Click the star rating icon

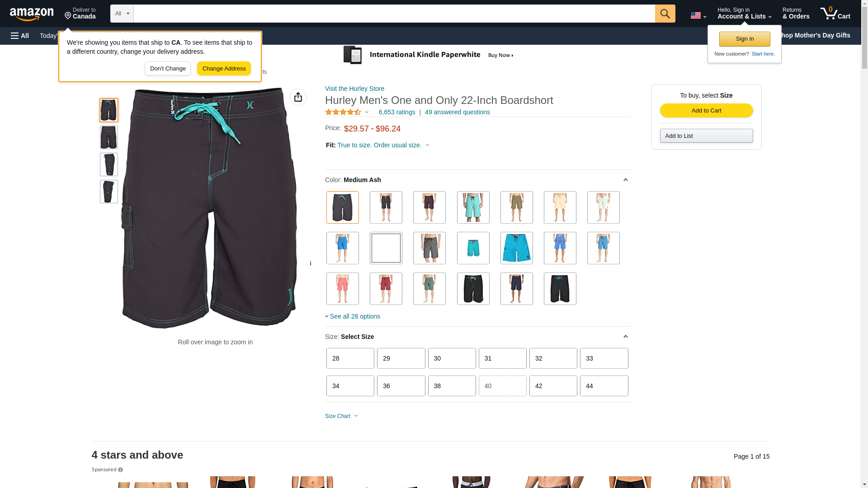[x=343, y=112]
